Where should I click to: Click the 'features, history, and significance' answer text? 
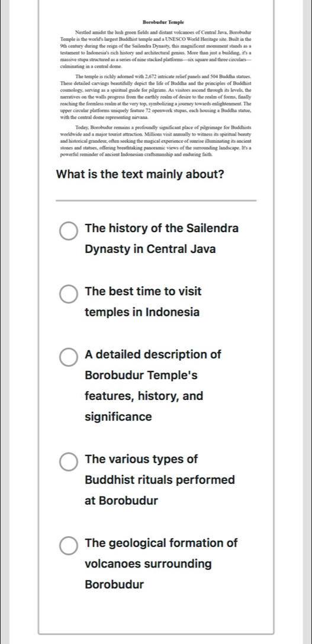pos(144,406)
